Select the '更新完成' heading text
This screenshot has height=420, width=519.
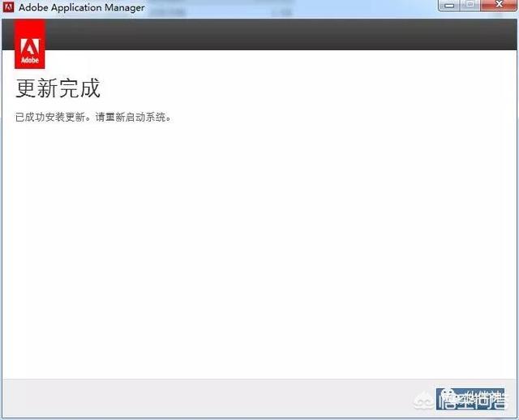(58, 88)
